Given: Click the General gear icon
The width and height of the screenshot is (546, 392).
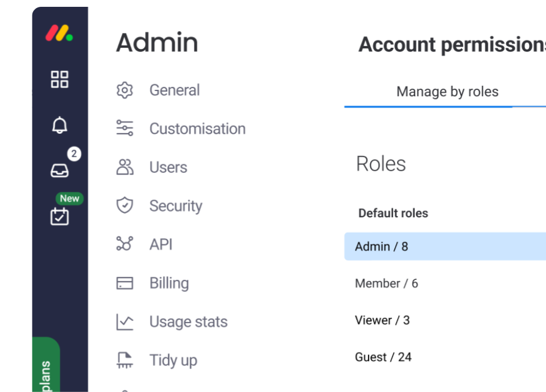Looking at the screenshot, I should point(125,90).
